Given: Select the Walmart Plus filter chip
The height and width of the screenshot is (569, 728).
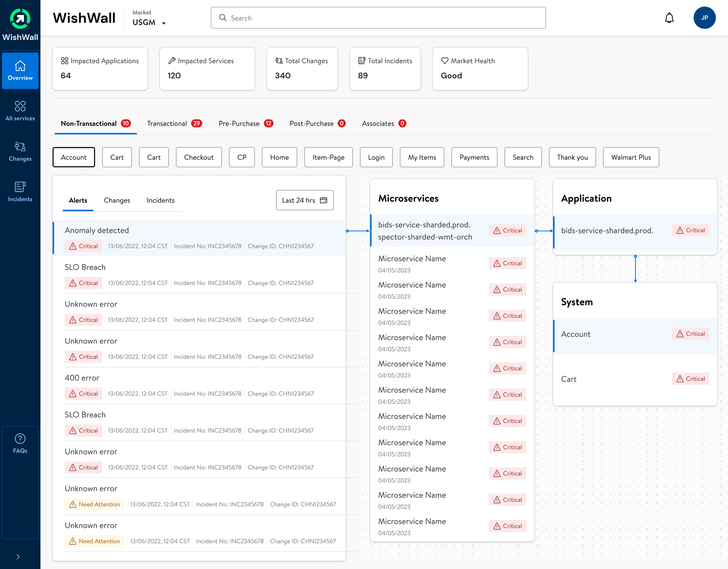Looking at the screenshot, I should 631,157.
